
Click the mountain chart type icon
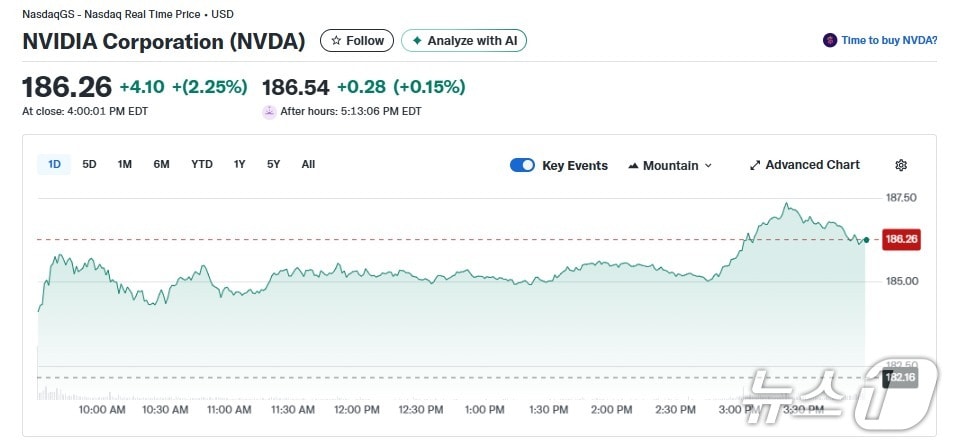(x=633, y=166)
